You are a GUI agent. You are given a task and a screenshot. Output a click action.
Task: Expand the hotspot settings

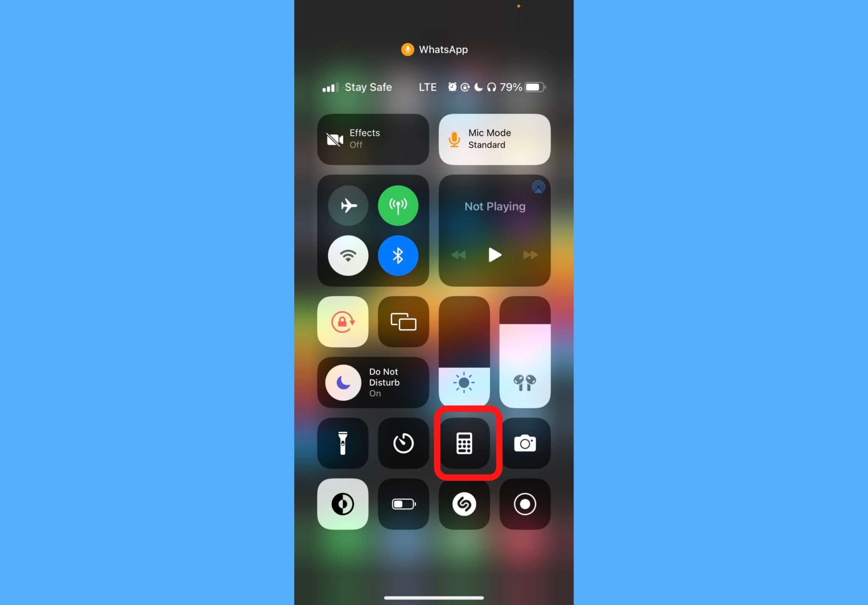[398, 206]
